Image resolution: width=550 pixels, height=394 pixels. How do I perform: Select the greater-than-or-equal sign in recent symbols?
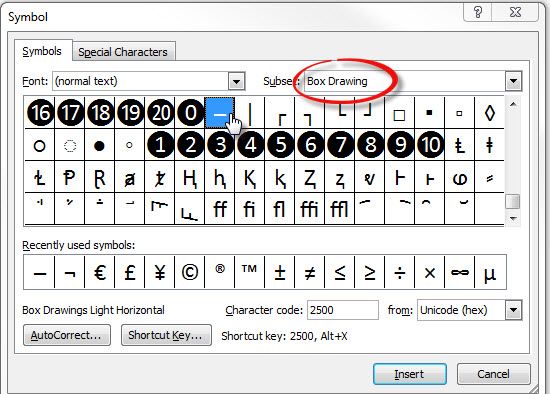pyautogui.click(x=370, y=272)
